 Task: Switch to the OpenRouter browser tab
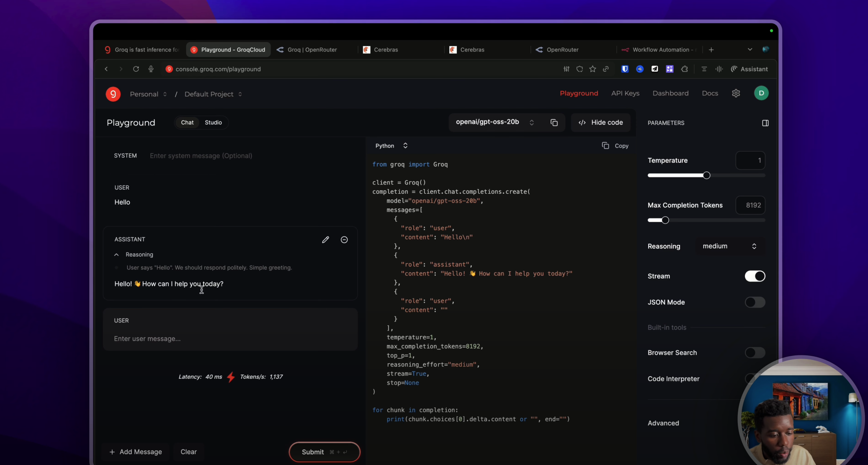[562, 50]
